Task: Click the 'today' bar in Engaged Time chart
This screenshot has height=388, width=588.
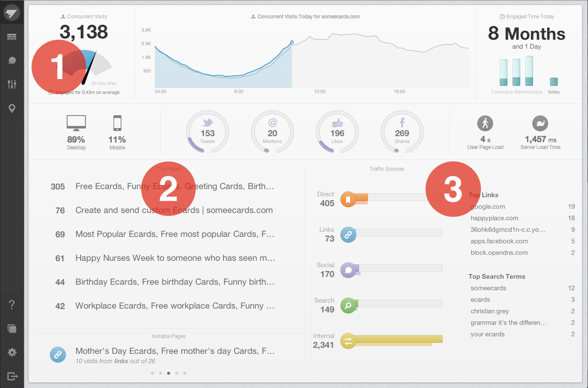Action: pyautogui.click(x=554, y=82)
